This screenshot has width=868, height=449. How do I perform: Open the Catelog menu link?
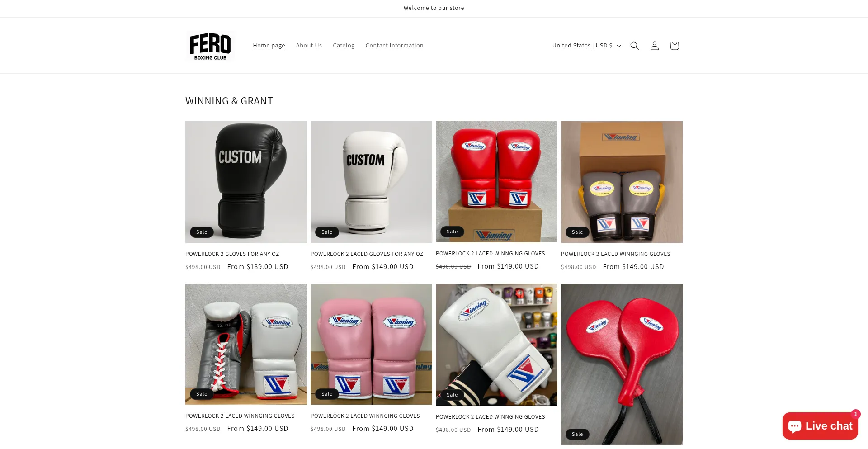pos(344,46)
